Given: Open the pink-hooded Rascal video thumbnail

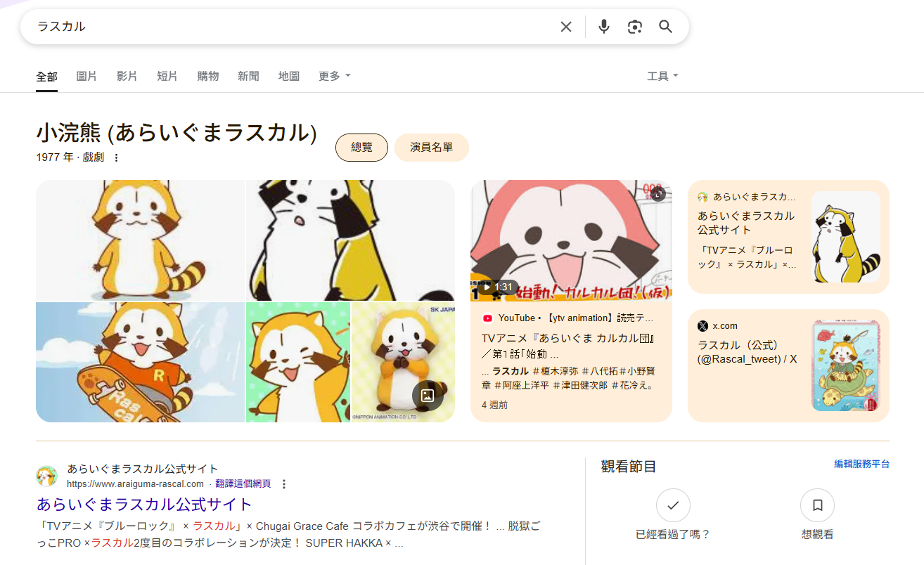Looking at the screenshot, I should (x=571, y=240).
